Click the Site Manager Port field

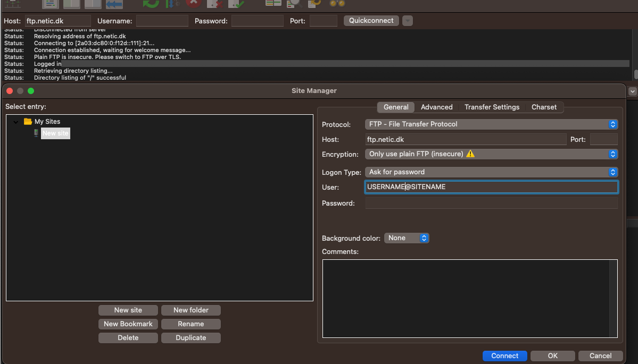coord(604,139)
